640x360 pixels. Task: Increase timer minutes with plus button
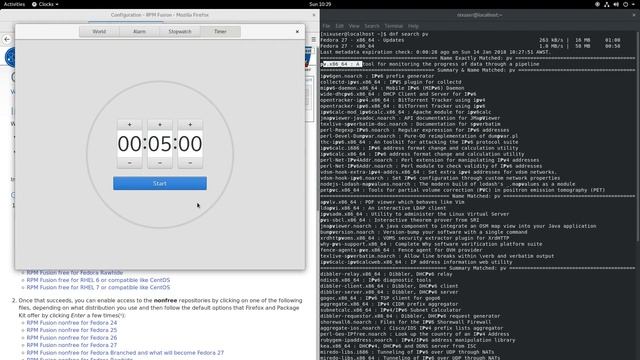pyautogui.click(x=160, y=124)
